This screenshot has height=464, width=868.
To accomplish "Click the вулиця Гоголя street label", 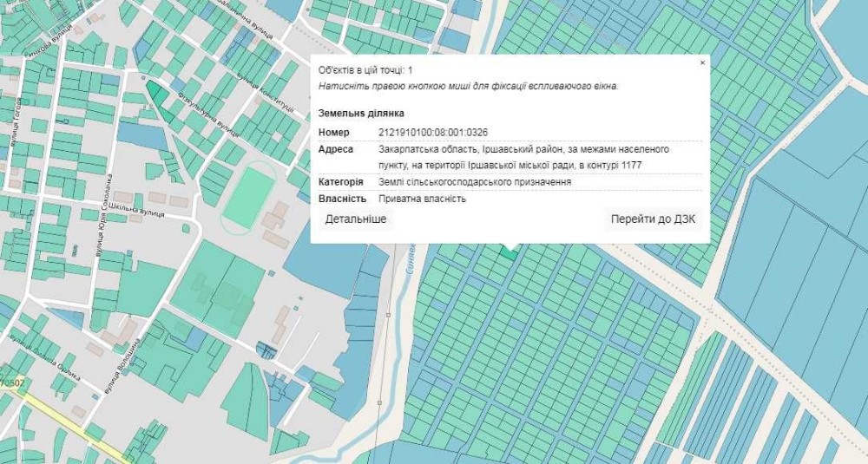I will click(17, 124).
